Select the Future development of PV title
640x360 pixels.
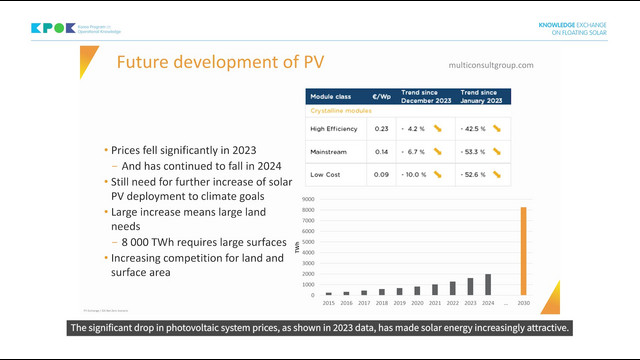220,62
